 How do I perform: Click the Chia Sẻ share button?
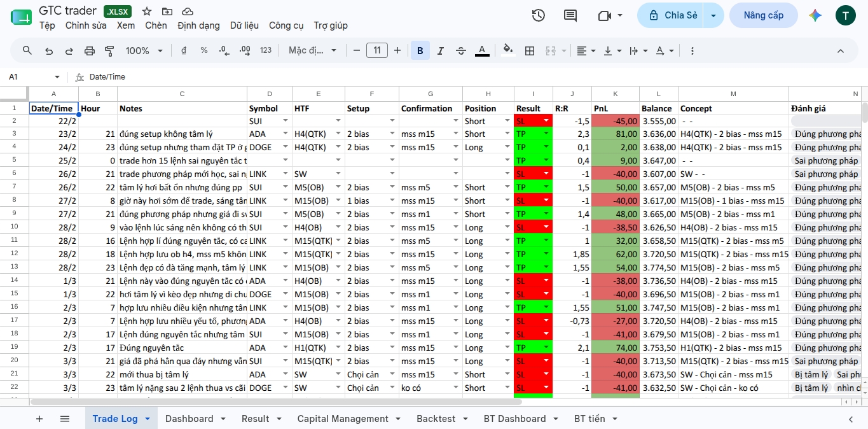click(672, 15)
